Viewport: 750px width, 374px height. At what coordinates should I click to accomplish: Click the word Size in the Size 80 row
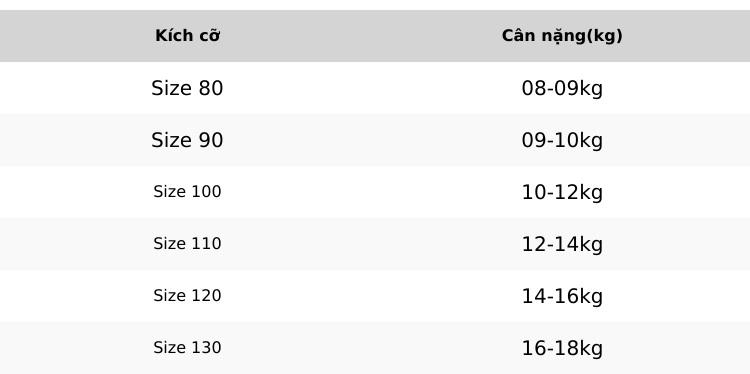(x=171, y=88)
